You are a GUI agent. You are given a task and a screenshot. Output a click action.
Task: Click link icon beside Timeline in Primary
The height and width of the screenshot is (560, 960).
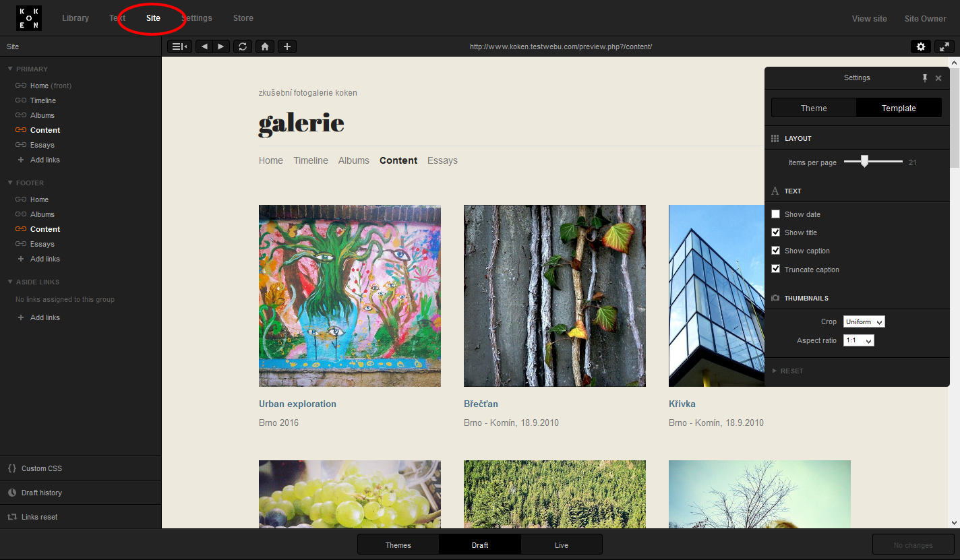coord(21,100)
